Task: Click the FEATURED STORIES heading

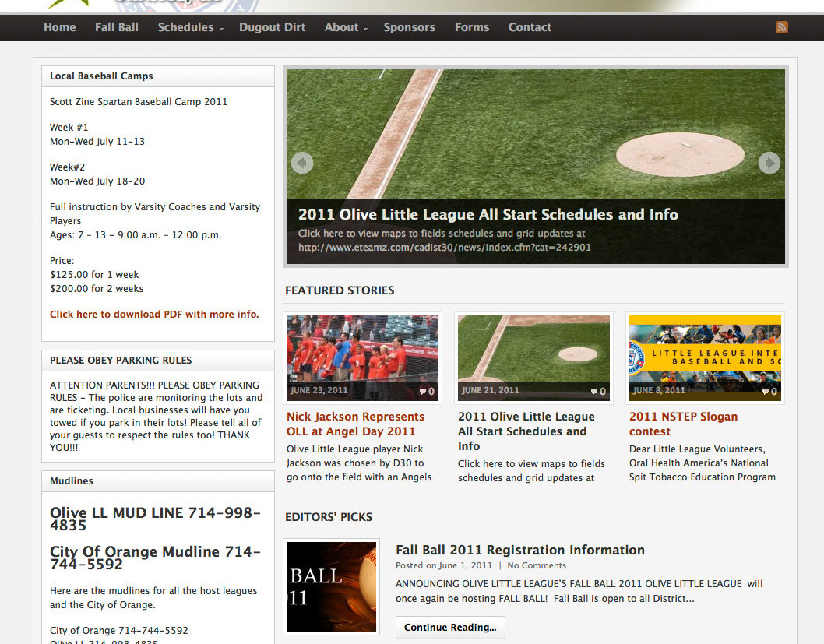Action: (340, 290)
